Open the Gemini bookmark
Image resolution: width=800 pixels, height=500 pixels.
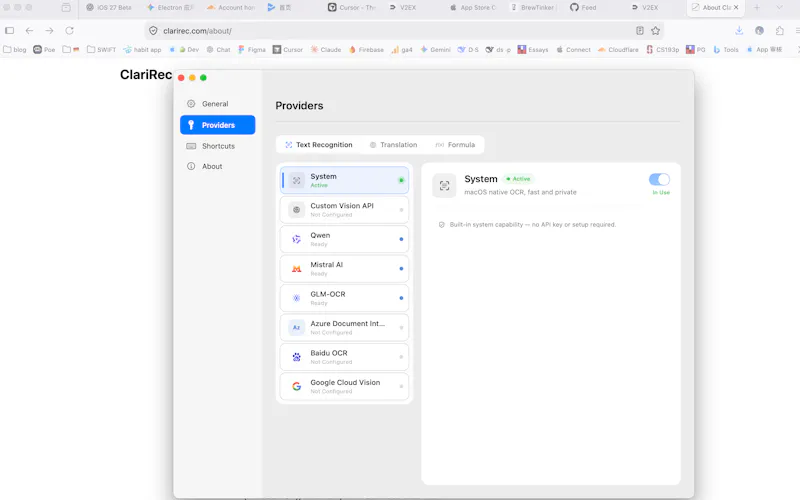coord(435,49)
